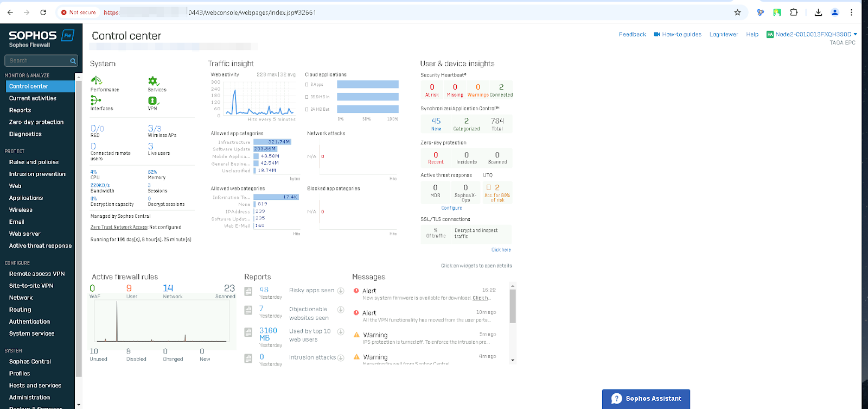The image size is (868, 409).
Task: Reload the page in browser
Action: [43, 12]
